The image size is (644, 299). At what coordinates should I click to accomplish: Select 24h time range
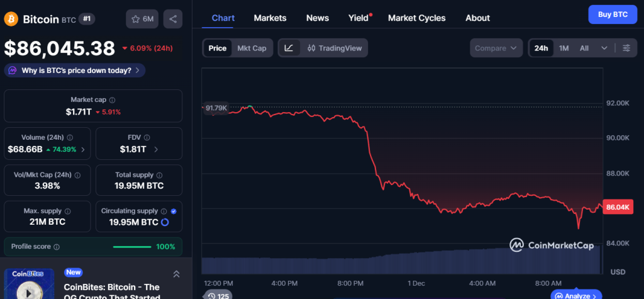(541, 48)
